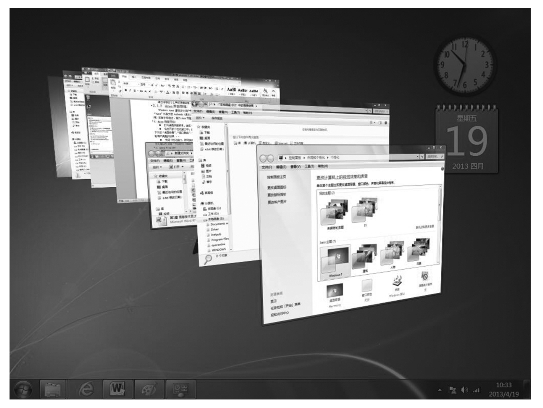The height and width of the screenshot is (408, 543).
Task: Open the Action Center flag icon
Action: pyautogui.click(x=452, y=390)
